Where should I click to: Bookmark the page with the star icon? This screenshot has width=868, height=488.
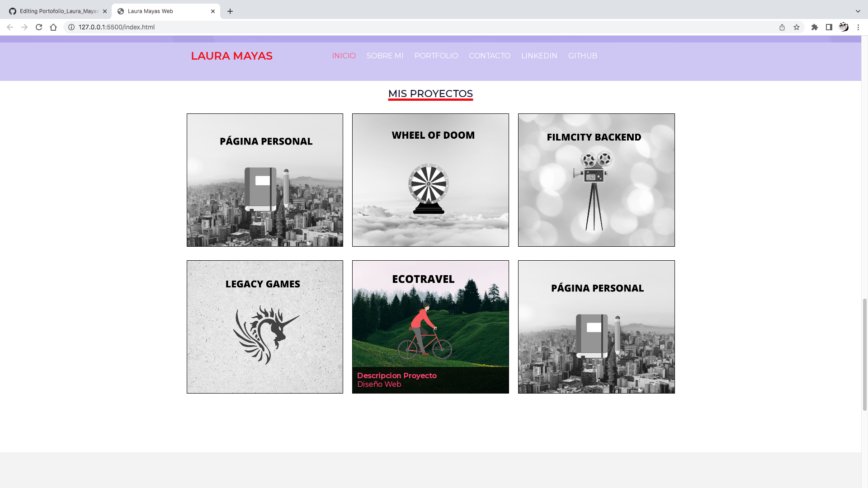[x=796, y=27]
